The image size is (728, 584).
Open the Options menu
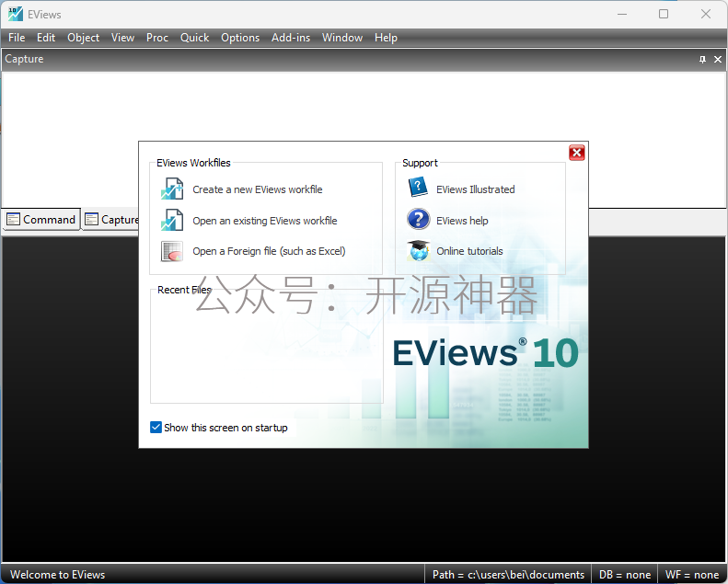pos(240,38)
